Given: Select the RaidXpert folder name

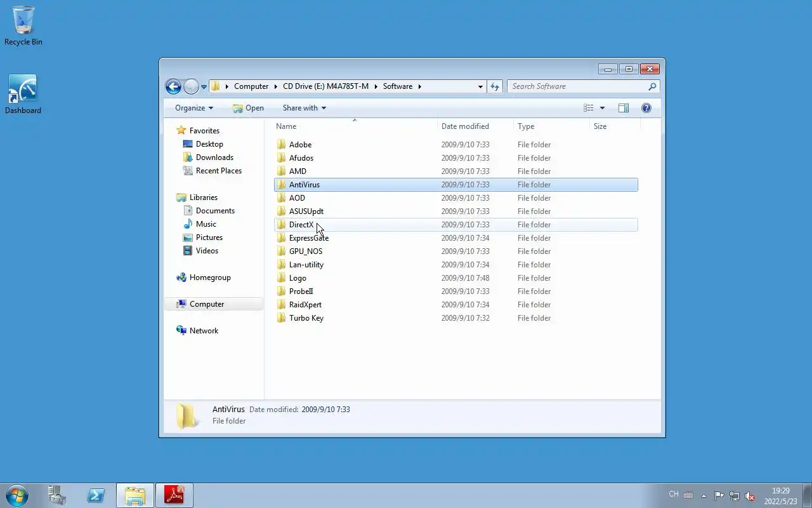Looking at the screenshot, I should pyautogui.click(x=305, y=305).
